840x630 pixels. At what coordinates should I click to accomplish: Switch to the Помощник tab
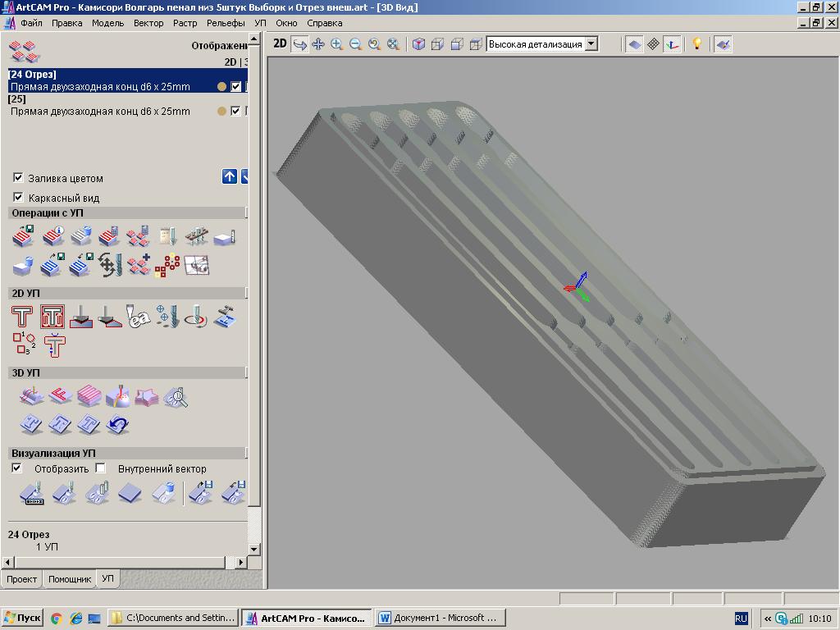pyautogui.click(x=69, y=579)
